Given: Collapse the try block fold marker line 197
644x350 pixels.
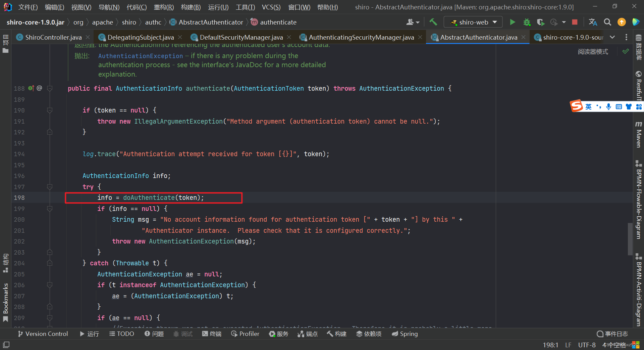Looking at the screenshot, I should 50,187.
